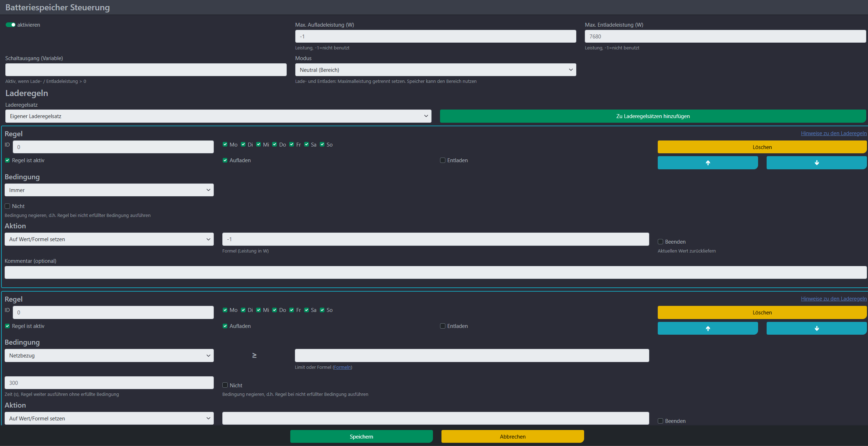Delete the first rule with Löschen

click(762, 147)
